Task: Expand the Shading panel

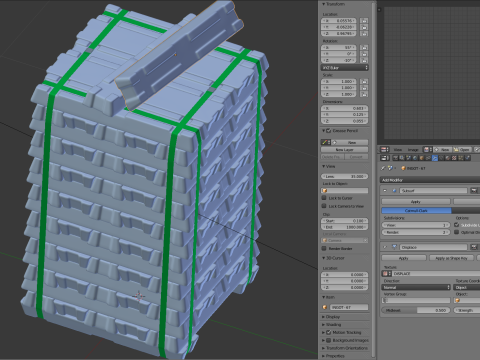Action: tap(324, 325)
